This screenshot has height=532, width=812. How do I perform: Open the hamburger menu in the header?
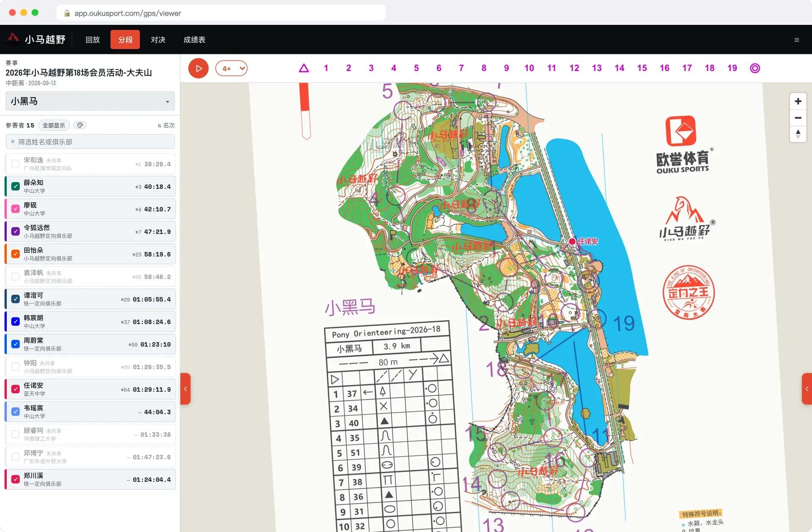[x=797, y=40]
